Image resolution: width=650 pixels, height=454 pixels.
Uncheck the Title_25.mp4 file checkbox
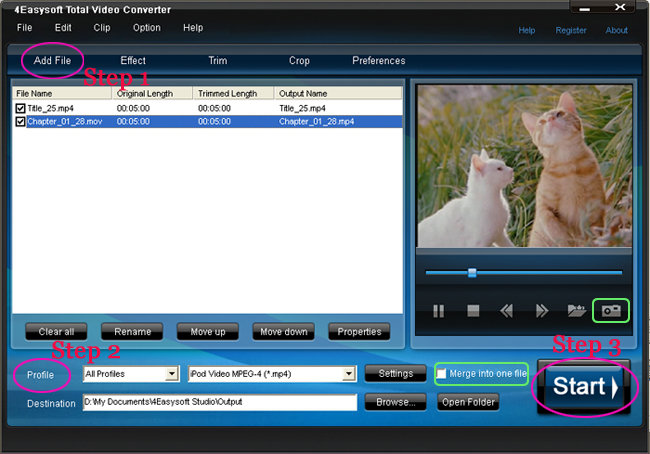click(x=20, y=109)
